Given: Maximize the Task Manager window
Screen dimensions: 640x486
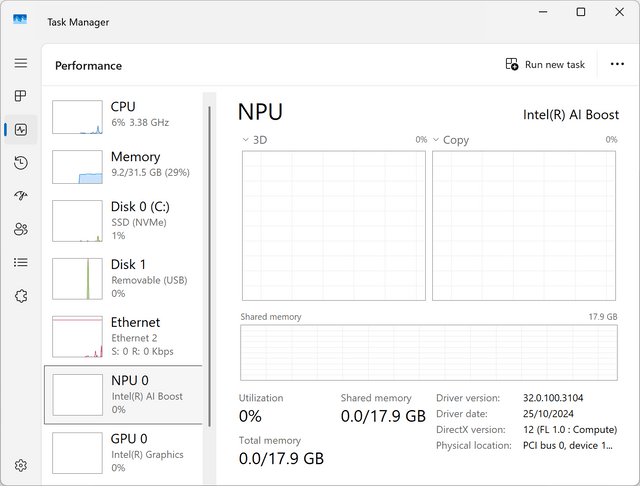Looking at the screenshot, I should [581, 12].
